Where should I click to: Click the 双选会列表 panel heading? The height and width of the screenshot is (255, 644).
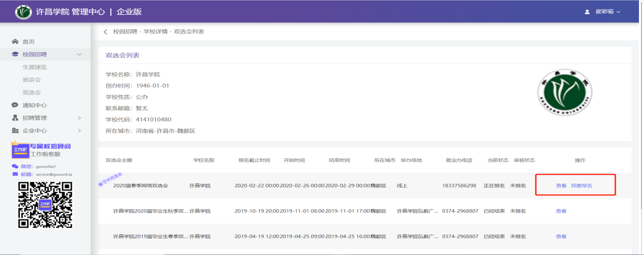(122, 55)
